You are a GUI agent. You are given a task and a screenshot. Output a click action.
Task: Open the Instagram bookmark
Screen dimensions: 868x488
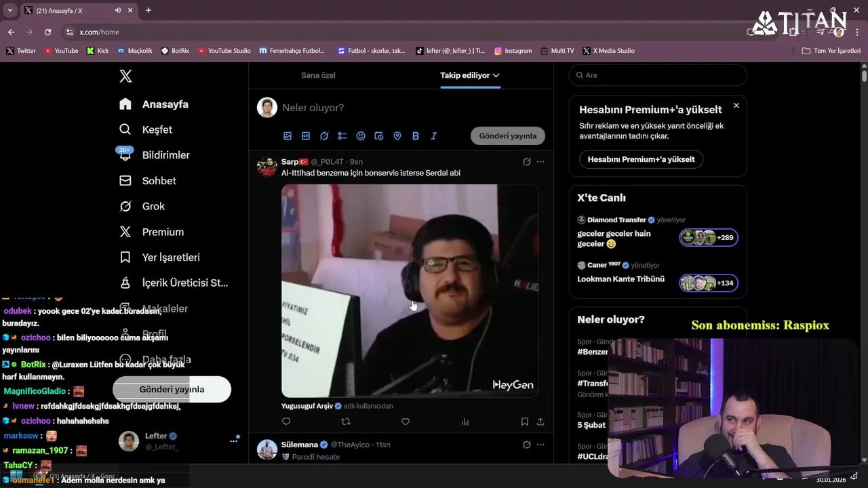(513, 51)
